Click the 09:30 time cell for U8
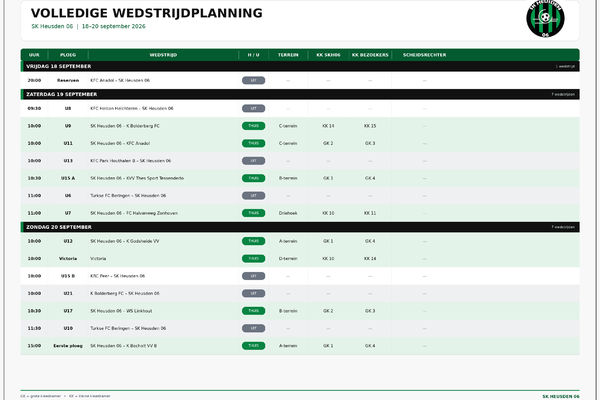The height and width of the screenshot is (400, 600). [x=34, y=108]
